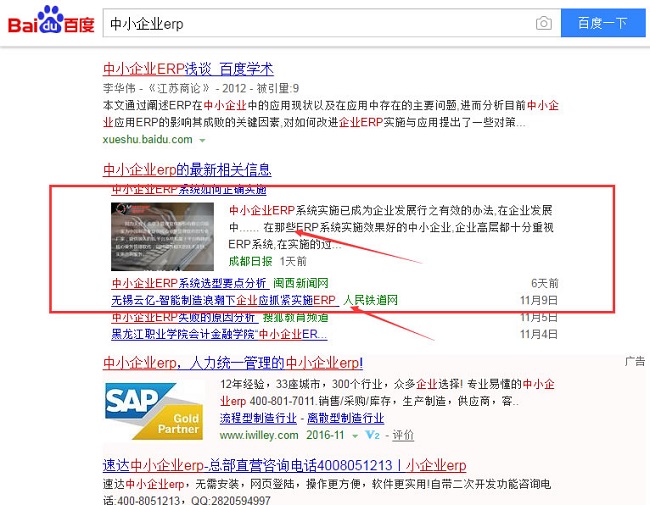Open news 中小企业ERP系统如何正确实施
The image size is (650, 505).
click(189, 189)
